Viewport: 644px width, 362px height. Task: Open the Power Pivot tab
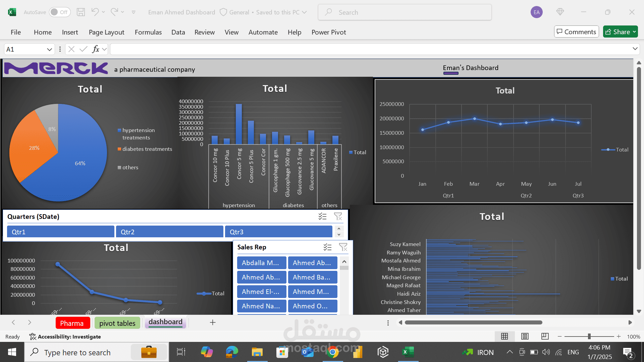329,32
